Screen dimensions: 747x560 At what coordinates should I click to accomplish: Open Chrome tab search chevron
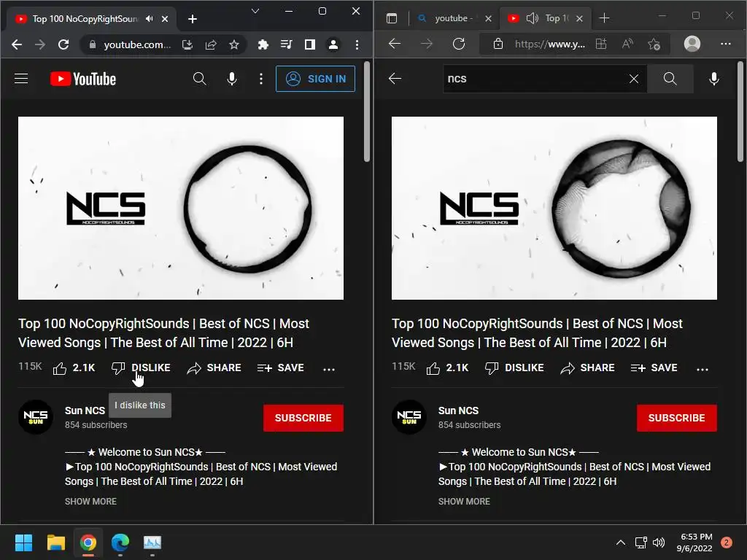pyautogui.click(x=255, y=11)
